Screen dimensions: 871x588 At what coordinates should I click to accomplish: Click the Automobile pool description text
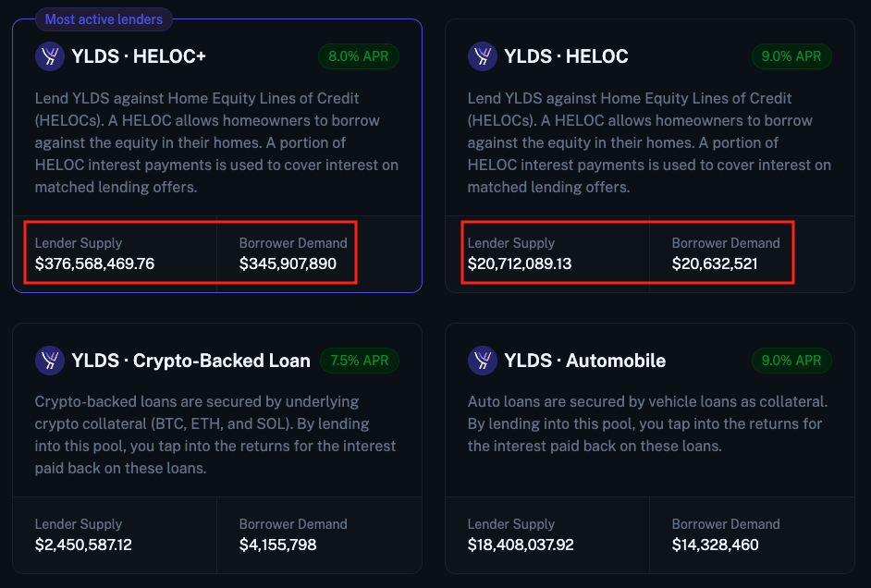click(647, 423)
